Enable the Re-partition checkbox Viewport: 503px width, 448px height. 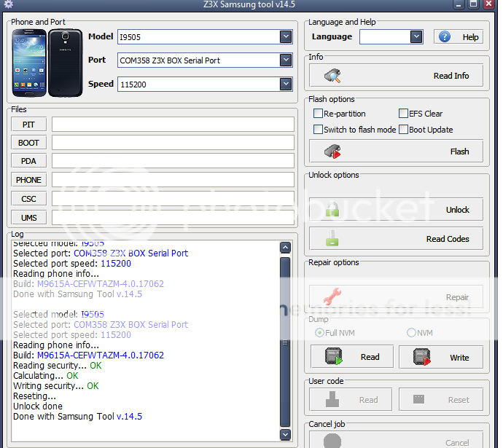tap(318, 114)
